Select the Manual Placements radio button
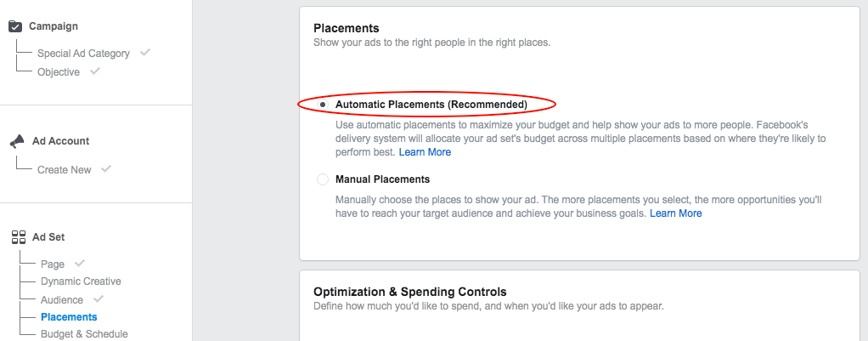The height and width of the screenshot is (341, 868). click(x=323, y=179)
